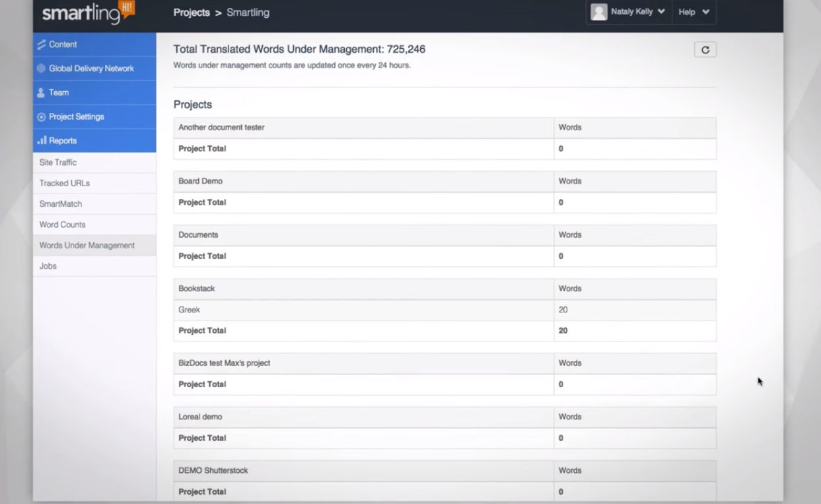Open the Jobs report
Image resolution: width=821 pixels, height=504 pixels.
click(x=48, y=266)
